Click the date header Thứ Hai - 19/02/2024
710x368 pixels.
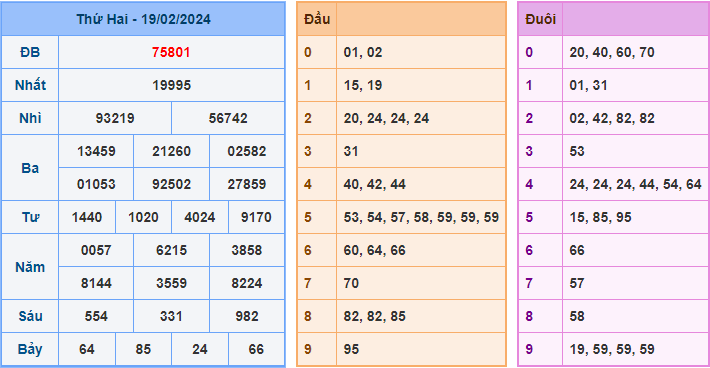(x=143, y=19)
